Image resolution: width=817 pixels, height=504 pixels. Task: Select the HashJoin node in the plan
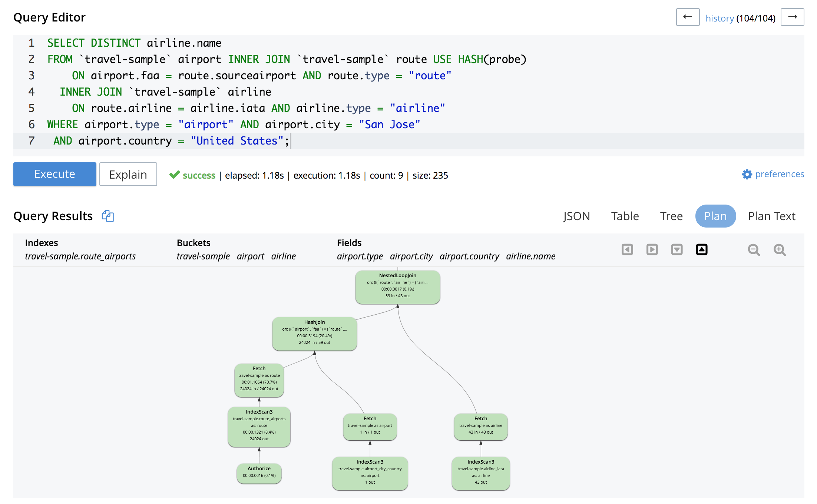(314, 334)
